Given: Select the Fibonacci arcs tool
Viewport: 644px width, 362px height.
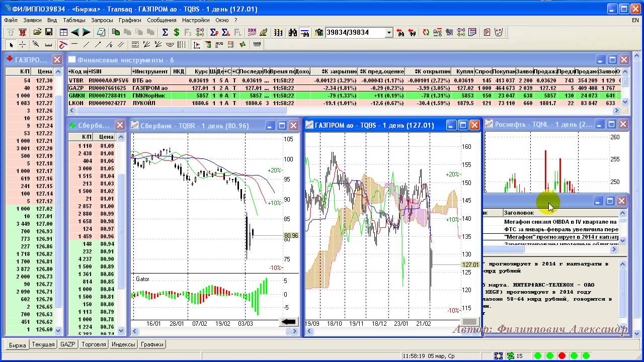Looking at the screenshot, I should [x=170, y=44].
